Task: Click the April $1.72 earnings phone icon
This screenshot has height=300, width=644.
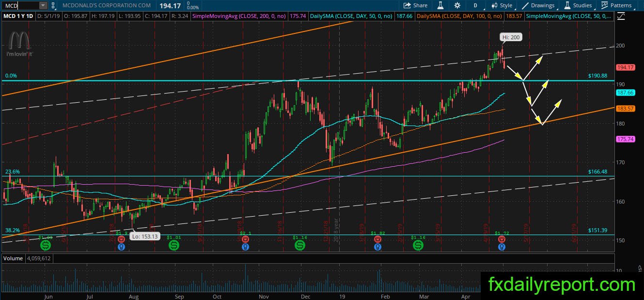Action: click(x=503, y=239)
